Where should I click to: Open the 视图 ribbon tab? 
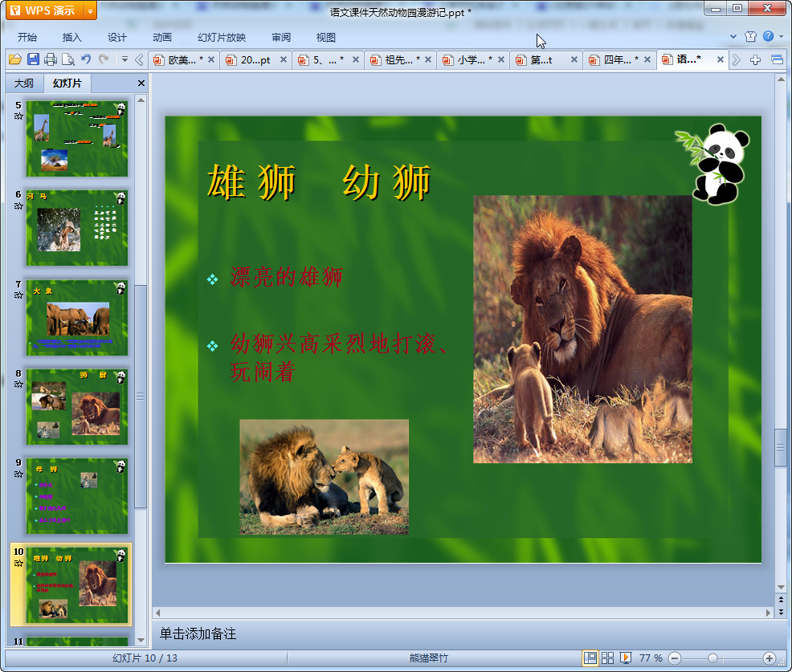(x=326, y=38)
